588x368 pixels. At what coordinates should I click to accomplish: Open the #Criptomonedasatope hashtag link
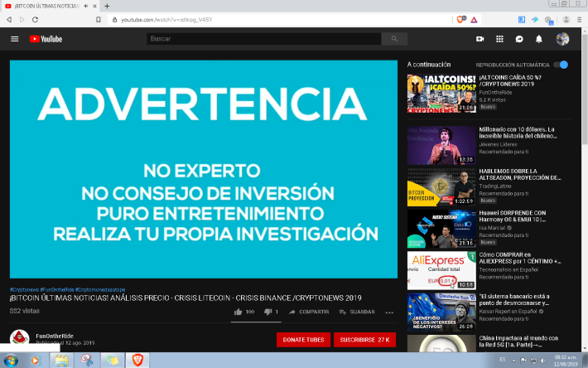pos(100,289)
